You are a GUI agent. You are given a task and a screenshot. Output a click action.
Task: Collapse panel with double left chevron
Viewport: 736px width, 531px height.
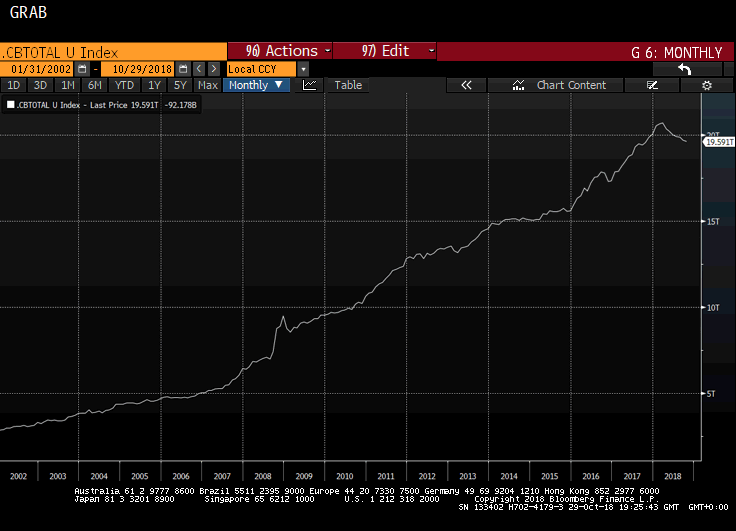click(x=466, y=85)
